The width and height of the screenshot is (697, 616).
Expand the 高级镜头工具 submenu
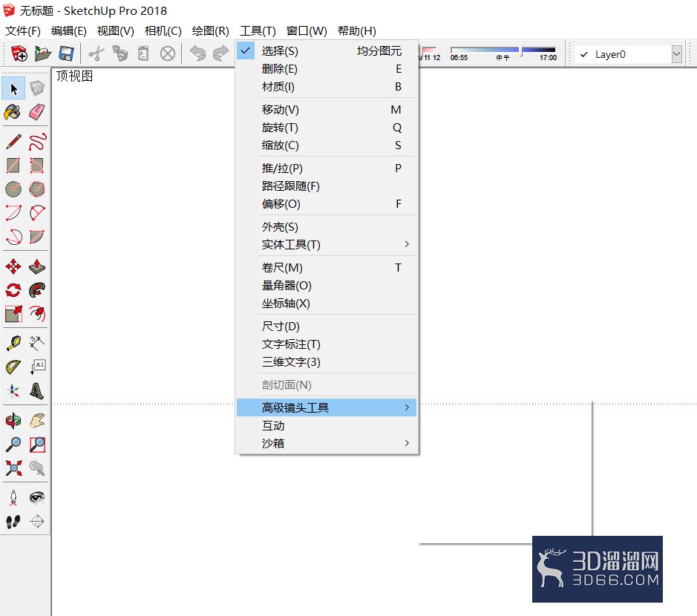(327, 407)
